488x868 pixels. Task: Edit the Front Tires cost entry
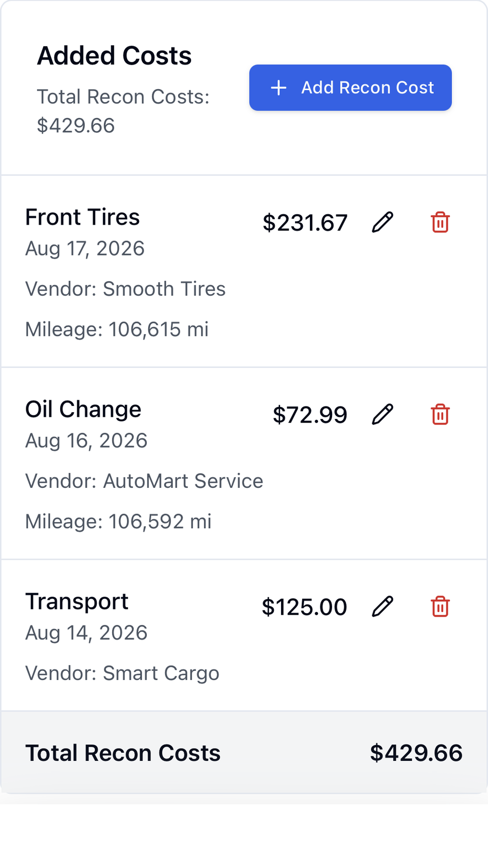pos(383,222)
